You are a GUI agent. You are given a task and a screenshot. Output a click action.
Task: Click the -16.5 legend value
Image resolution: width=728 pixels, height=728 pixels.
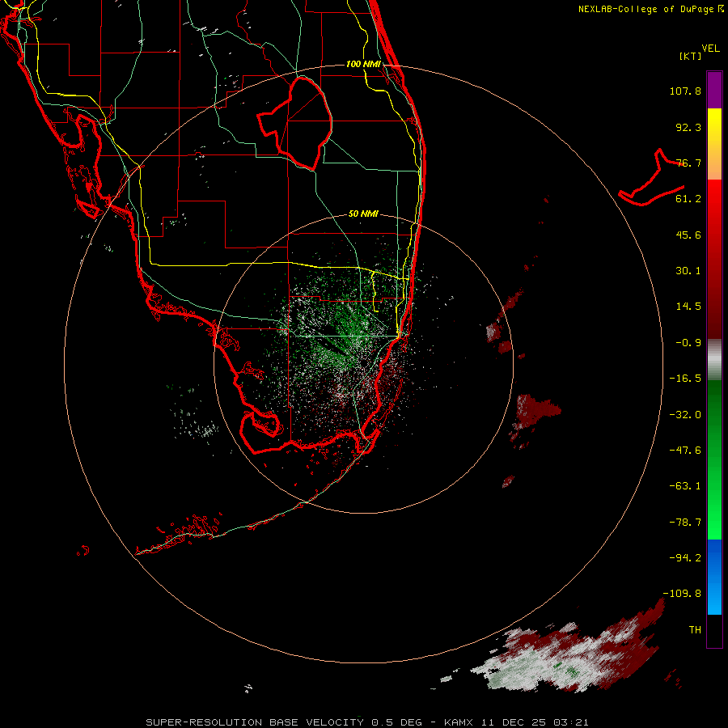685,379
